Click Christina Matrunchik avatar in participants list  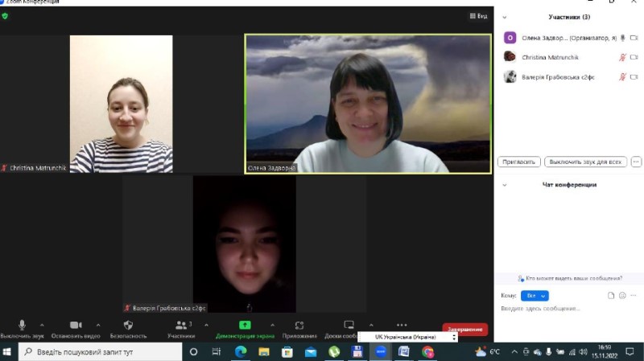tap(510, 56)
